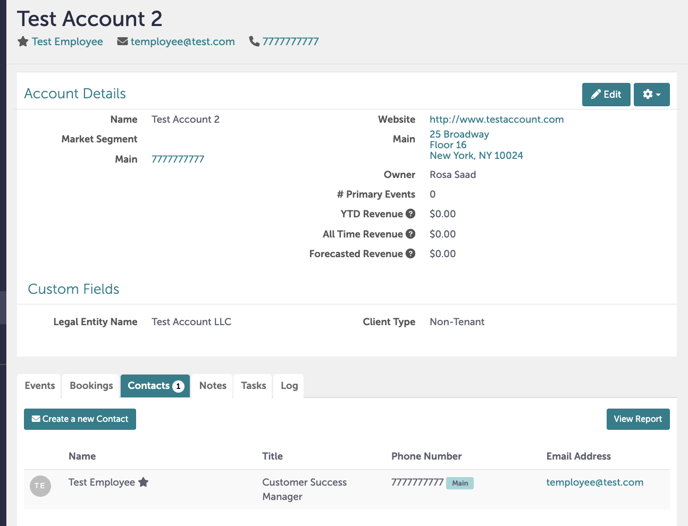Image resolution: width=688 pixels, height=526 pixels.
Task: Show the Log tab
Action: click(x=289, y=386)
